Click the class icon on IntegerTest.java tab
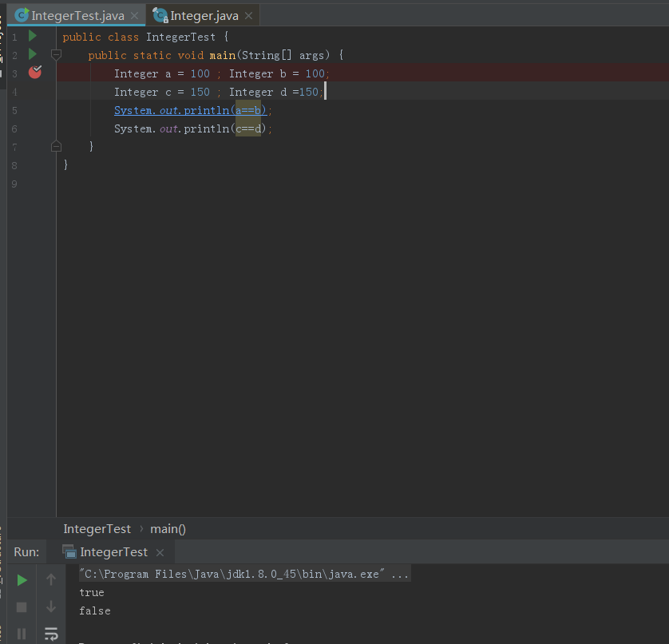 pyautogui.click(x=22, y=15)
